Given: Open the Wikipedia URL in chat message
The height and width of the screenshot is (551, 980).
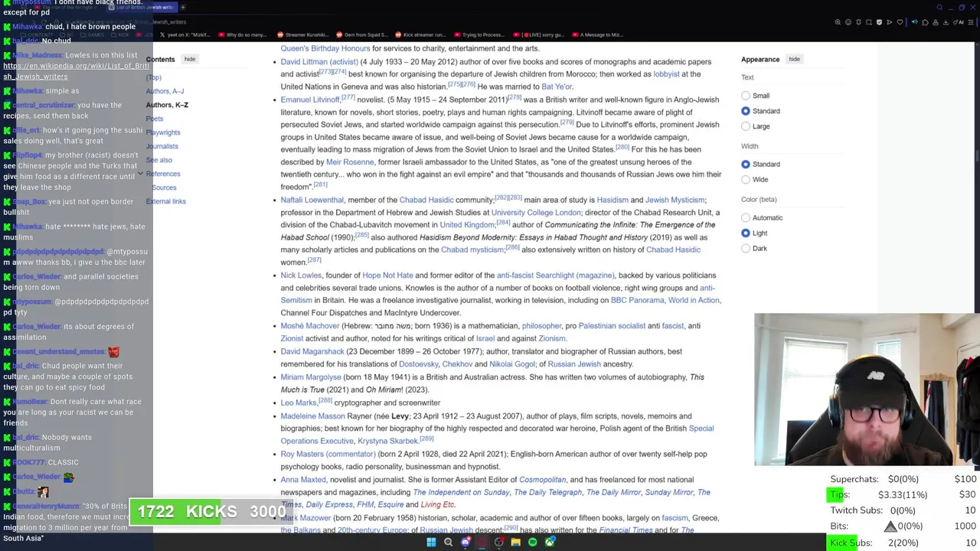Looking at the screenshot, I should (x=76, y=71).
